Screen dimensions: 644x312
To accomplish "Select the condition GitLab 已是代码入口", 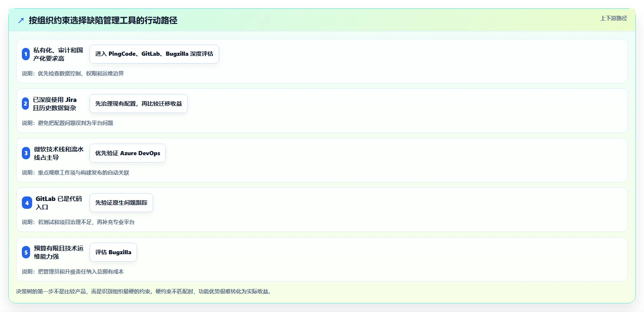I will (x=59, y=203).
